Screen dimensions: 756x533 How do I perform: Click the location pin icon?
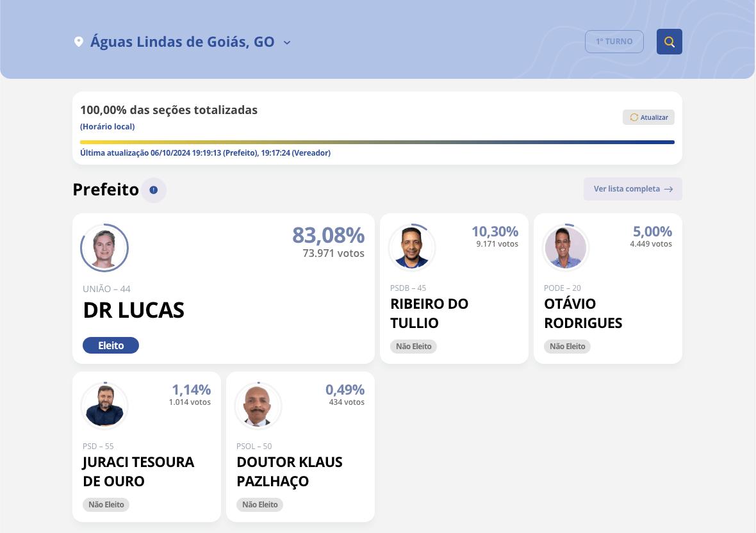79,42
